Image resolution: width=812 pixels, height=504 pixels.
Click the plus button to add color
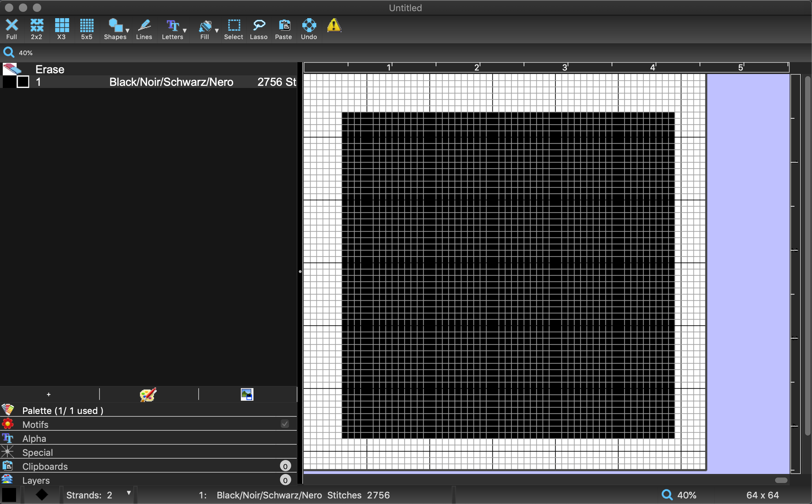tap(49, 394)
